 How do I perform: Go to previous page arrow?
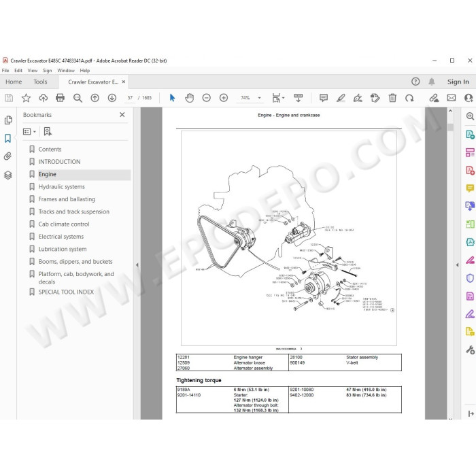coord(95,98)
